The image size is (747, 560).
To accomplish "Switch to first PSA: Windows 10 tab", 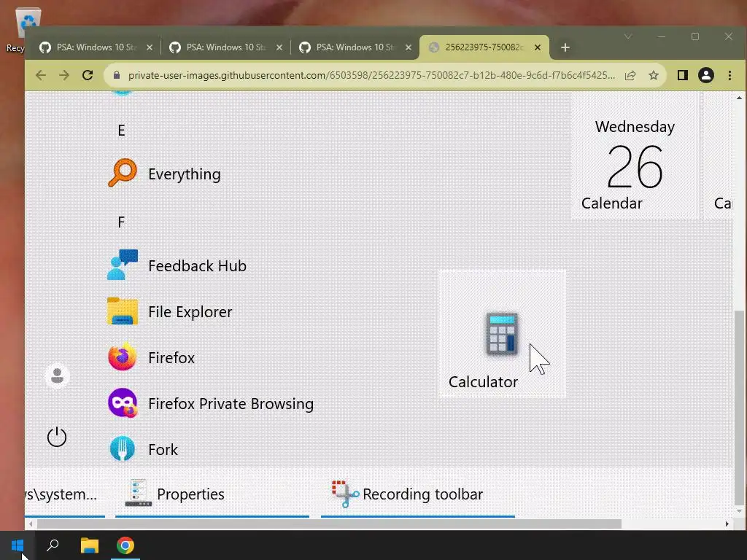I will click(96, 47).
